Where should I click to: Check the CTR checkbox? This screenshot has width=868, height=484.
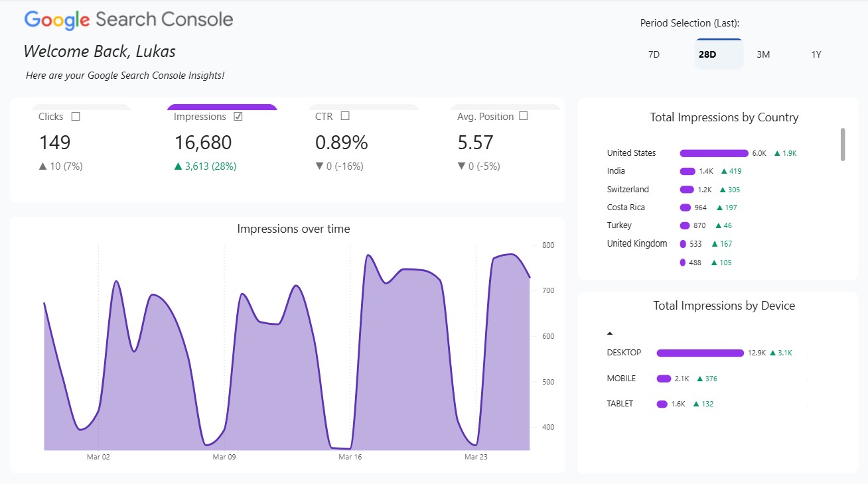tap(344, 116)
